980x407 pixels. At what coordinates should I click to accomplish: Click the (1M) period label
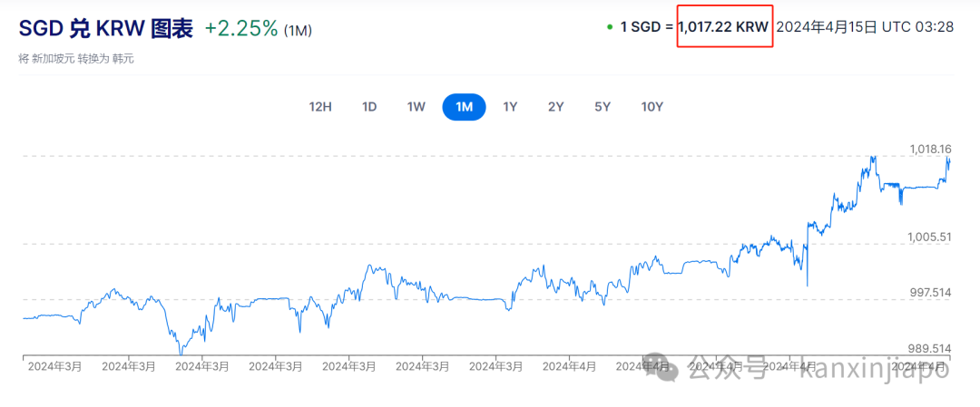click(x=299, y=31)
